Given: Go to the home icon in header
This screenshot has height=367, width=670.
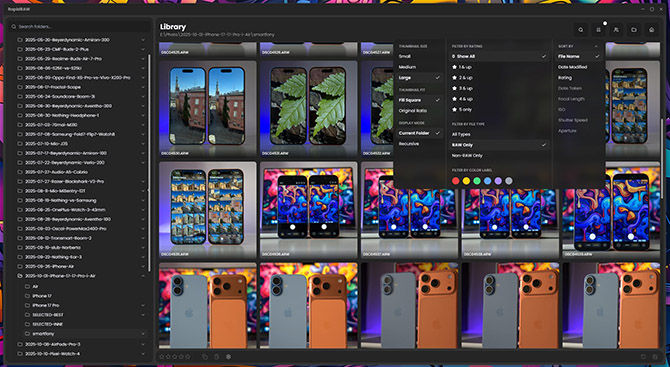Looking at the screenshot, I should (651, 30).
